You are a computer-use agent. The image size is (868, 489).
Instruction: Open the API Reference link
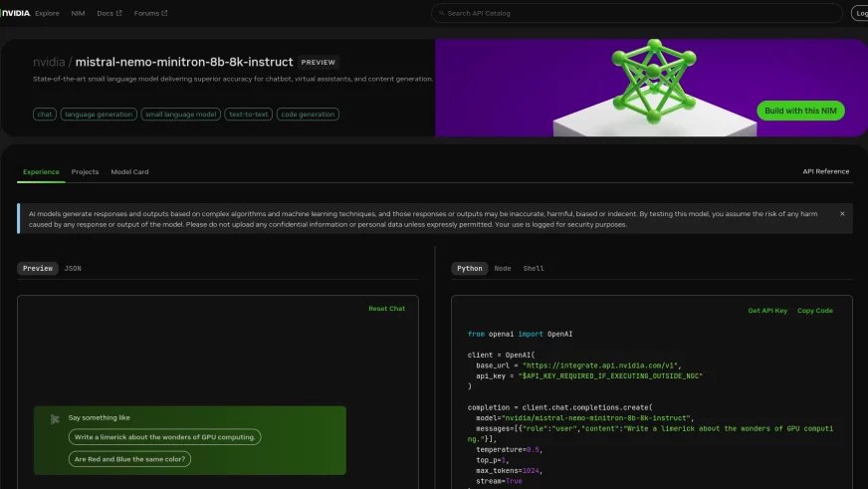tap(826, 171)
